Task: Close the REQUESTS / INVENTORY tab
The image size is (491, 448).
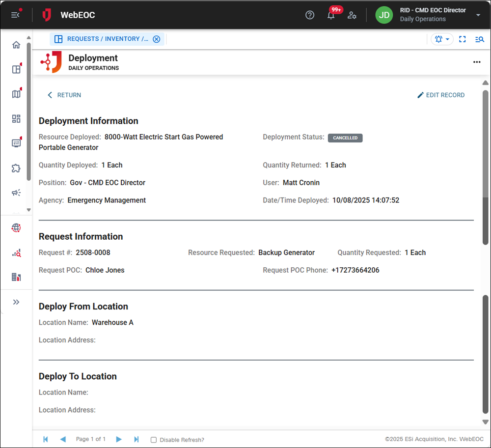Action: [x=157, y=39]
